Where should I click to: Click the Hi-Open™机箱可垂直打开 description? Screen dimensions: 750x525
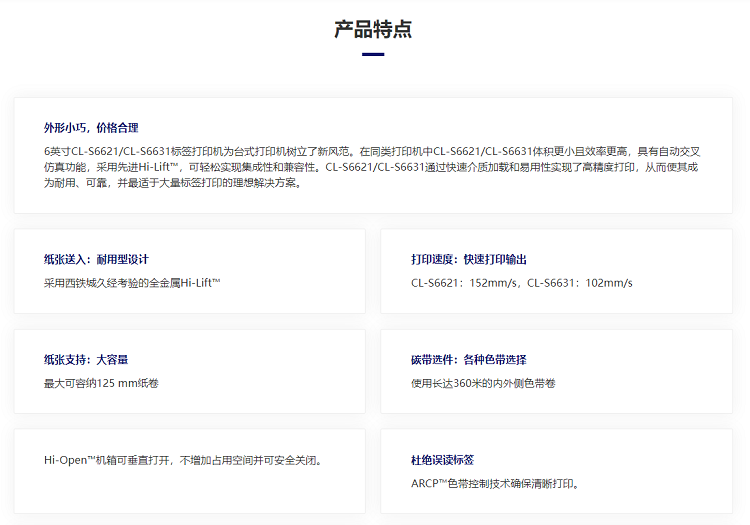coord(184,460)
